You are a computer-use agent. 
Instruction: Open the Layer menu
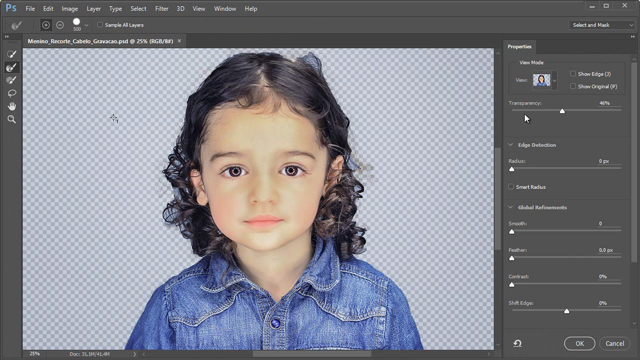pyautogui.click(x=93, y=9)
